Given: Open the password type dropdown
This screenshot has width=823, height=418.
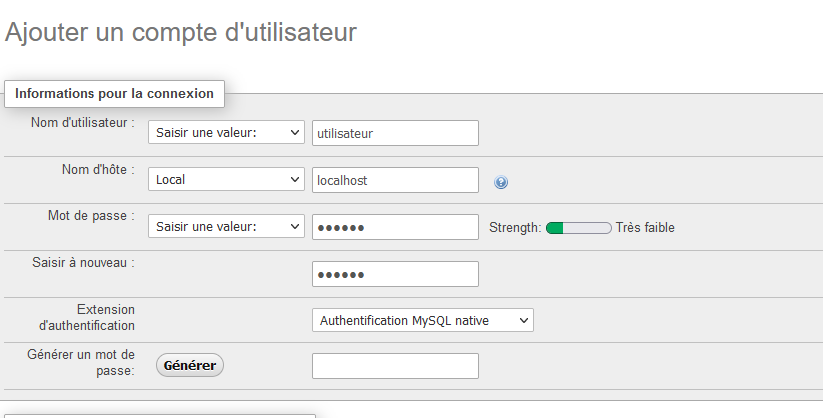Looking at the screenshot, I should pyautogui.click(x=226, y=227).
